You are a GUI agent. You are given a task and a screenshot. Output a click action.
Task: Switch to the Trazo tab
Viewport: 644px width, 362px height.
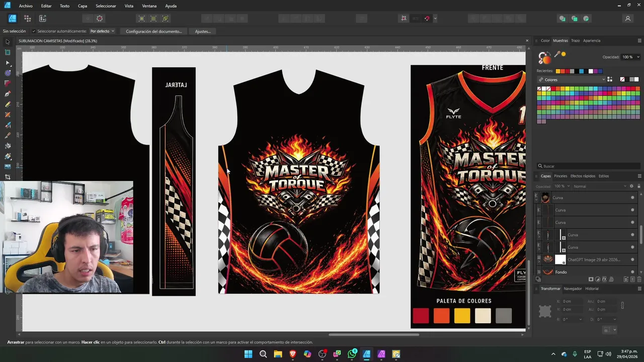(x=575, y=41)
